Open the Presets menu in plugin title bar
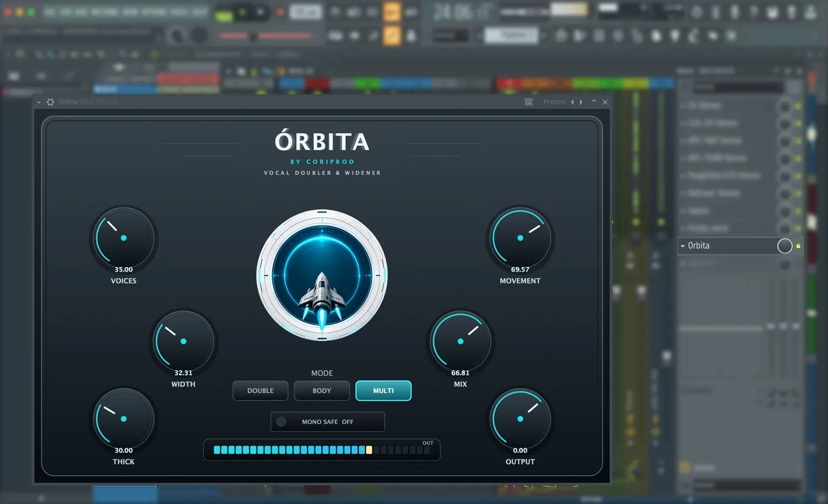The width and height of the screenshot is (828, 504). [554, 102]
